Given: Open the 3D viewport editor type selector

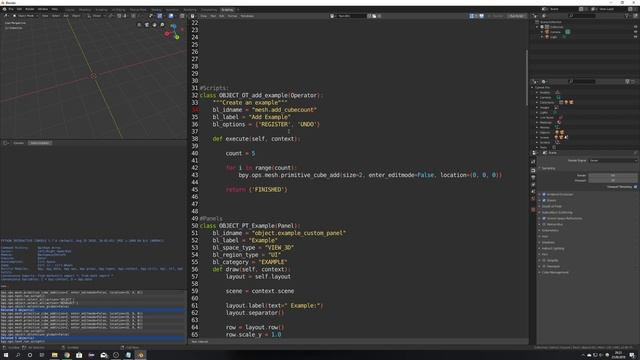Looking at the screenshot, I should [x=6, y=16].
